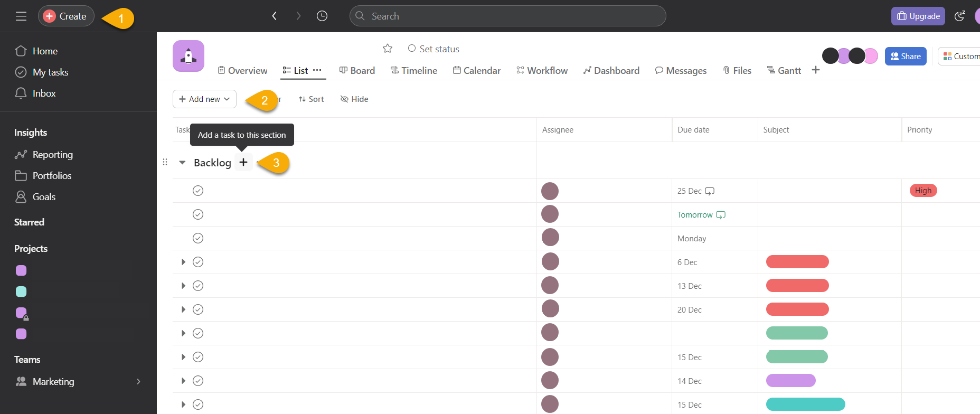Click into the Search field
The image size is (980, 414).
coord(507,16)
